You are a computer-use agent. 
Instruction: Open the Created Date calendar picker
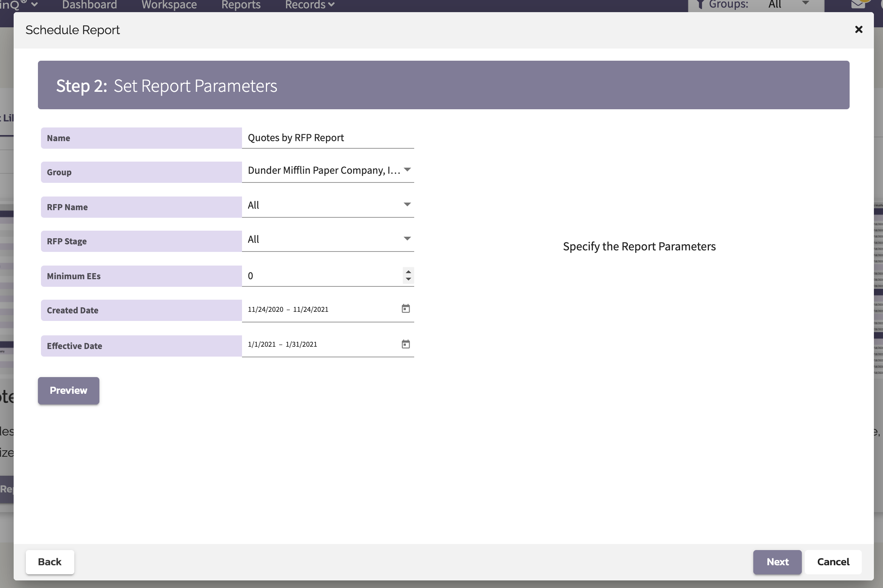405,309
